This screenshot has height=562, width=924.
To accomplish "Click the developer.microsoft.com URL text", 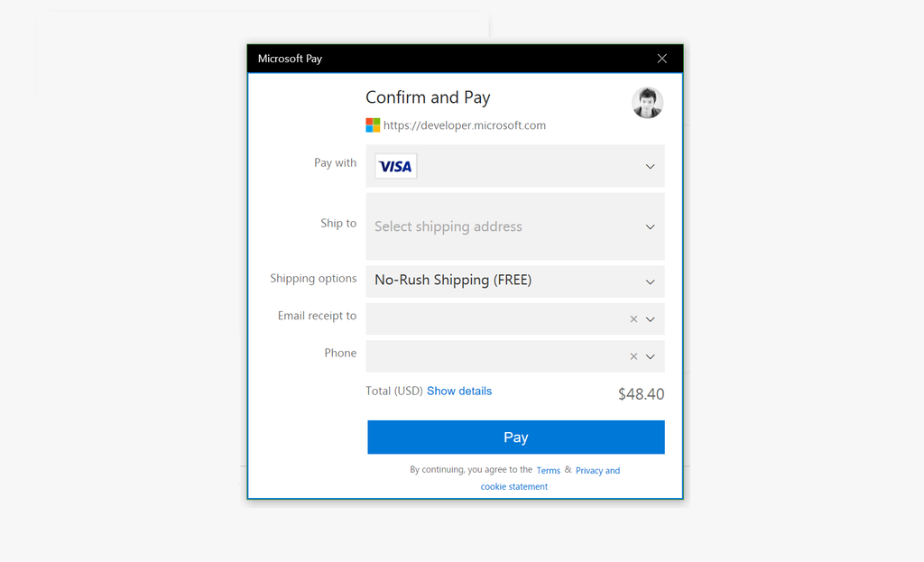I will (465, 125).
